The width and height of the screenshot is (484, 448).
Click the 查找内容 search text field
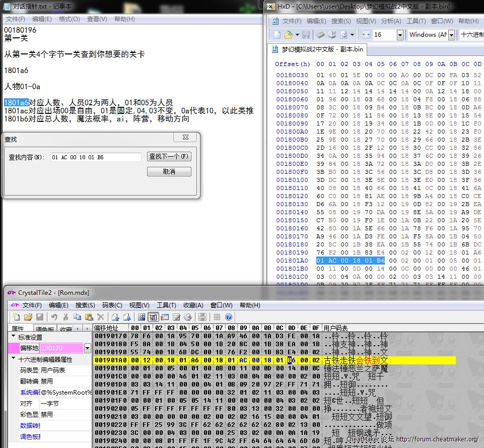tap(95, 157)
